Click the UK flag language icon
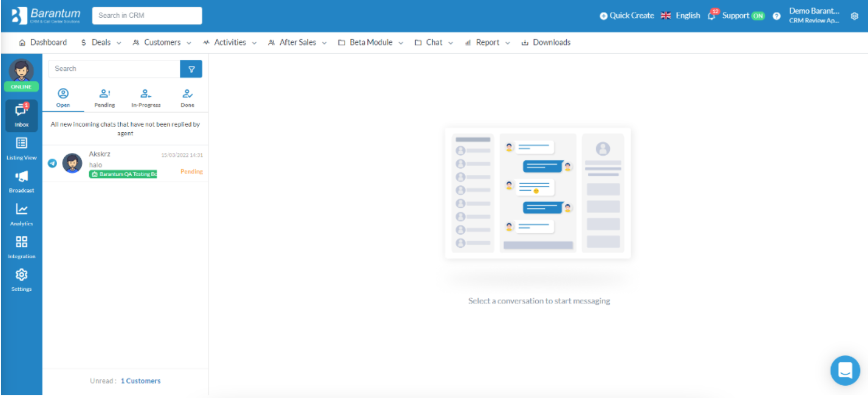 pyautogui.click(x=666, y=16)
